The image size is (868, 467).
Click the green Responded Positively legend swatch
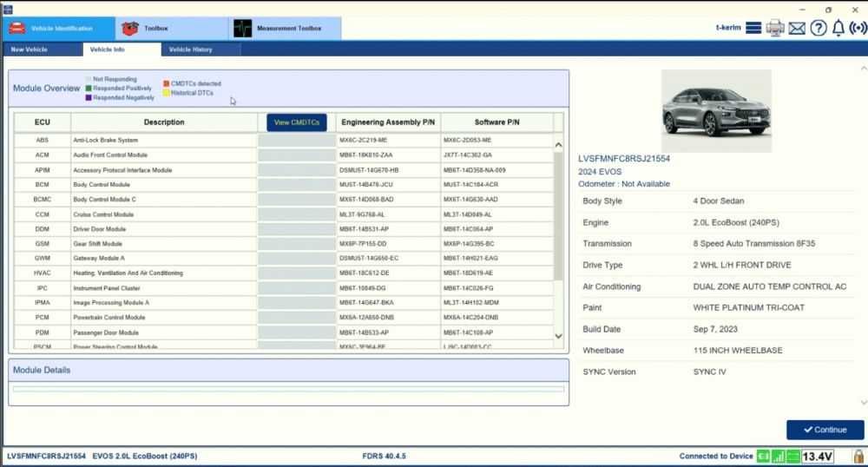[x=89, y=88]
